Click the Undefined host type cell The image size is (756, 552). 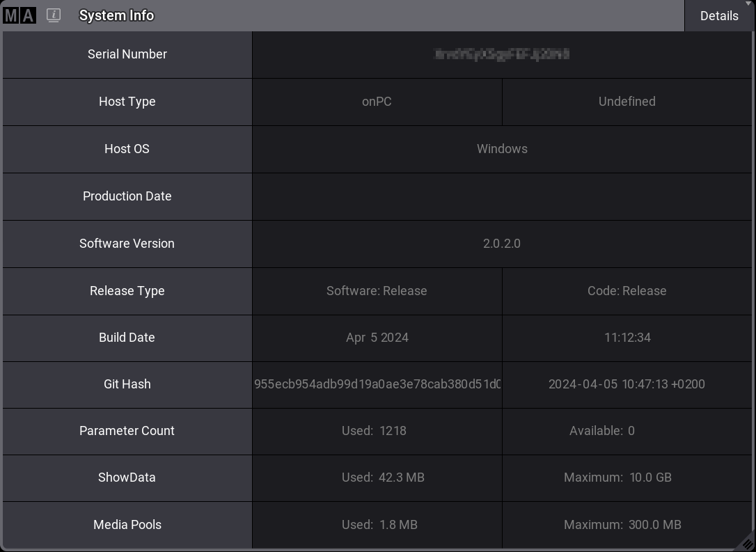click(x=627, y=102)
